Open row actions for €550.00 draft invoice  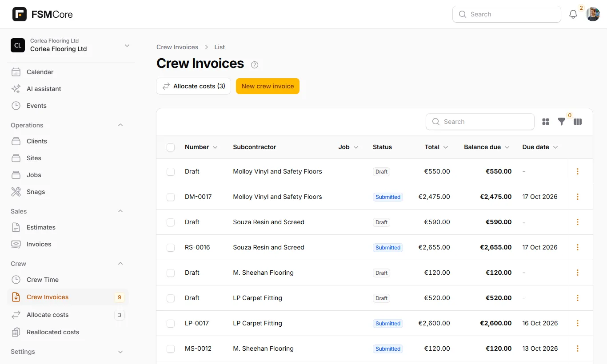(578, 171)
